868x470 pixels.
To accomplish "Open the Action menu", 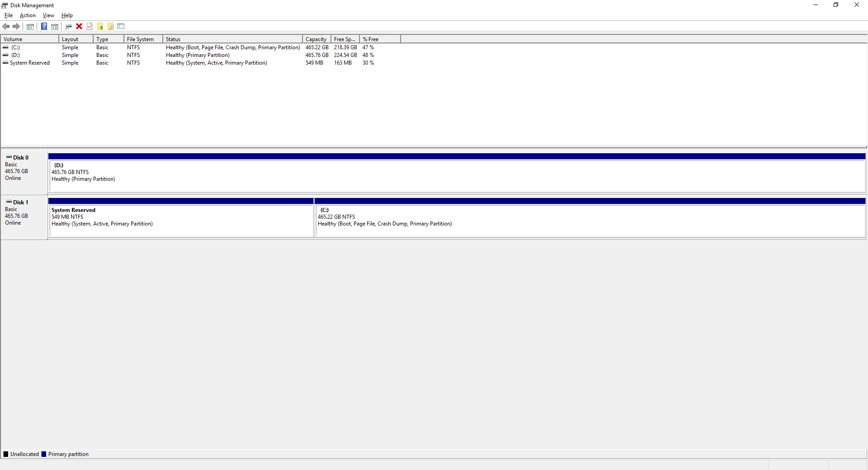I will point(28,15).
